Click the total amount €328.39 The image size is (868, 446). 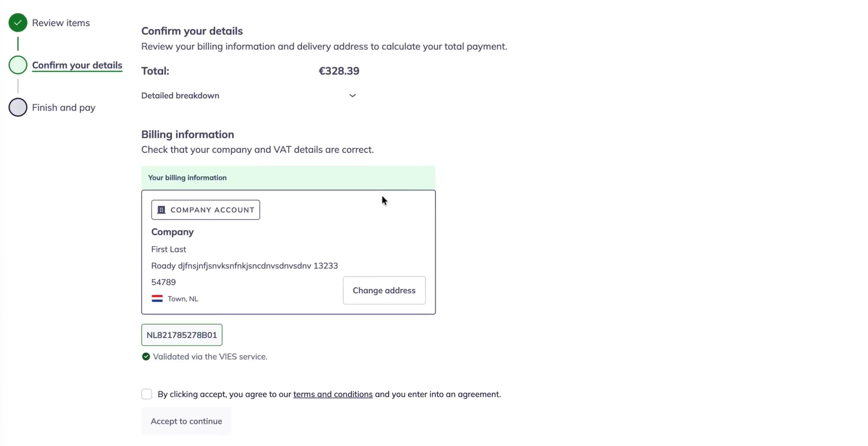click(x=339, y=71)
